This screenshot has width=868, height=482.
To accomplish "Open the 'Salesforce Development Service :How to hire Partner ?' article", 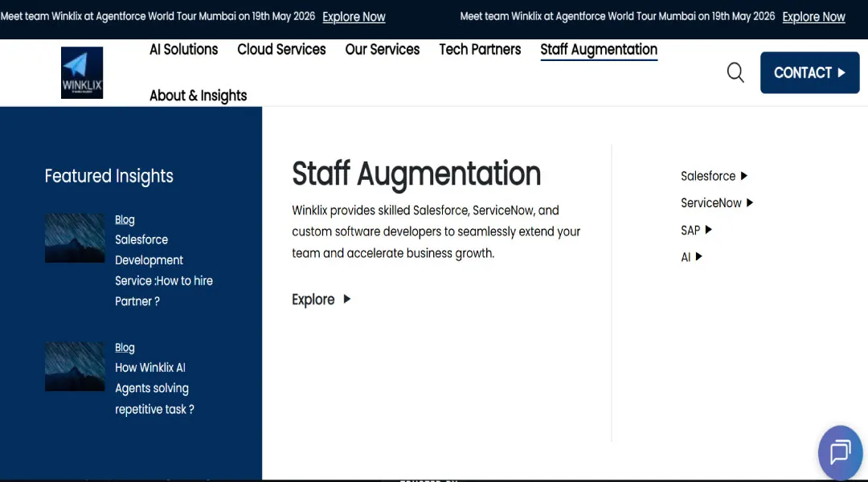I will click(164, 271).
